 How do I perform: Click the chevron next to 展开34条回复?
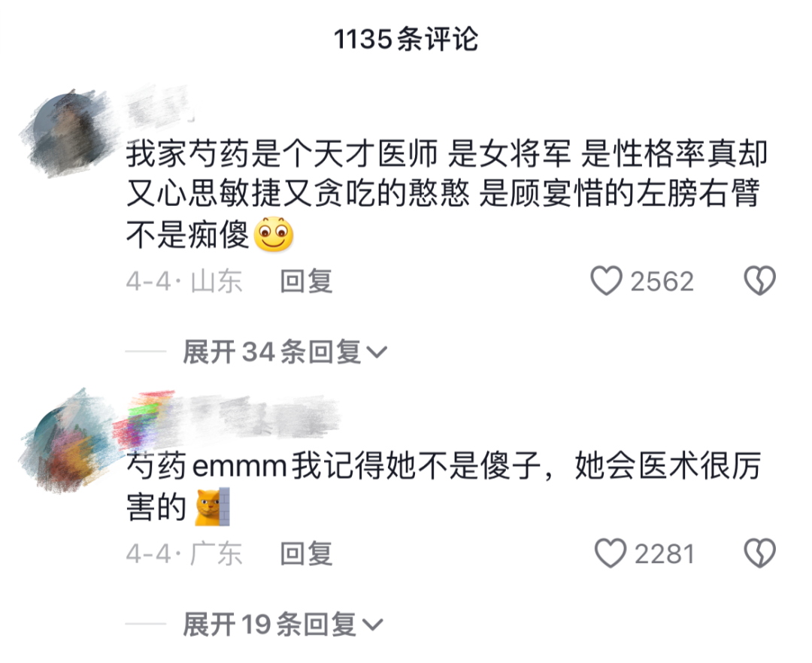[377, 353]
